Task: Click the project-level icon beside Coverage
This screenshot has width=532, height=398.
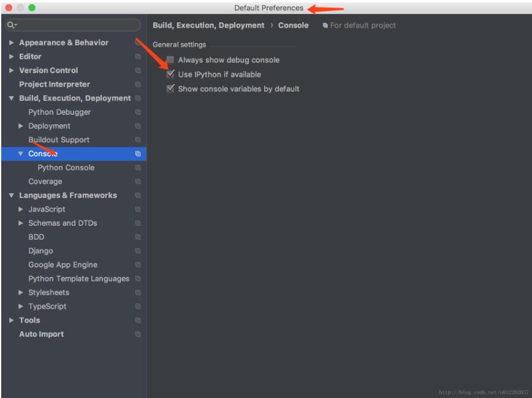Action: click(x=138, y=182)
